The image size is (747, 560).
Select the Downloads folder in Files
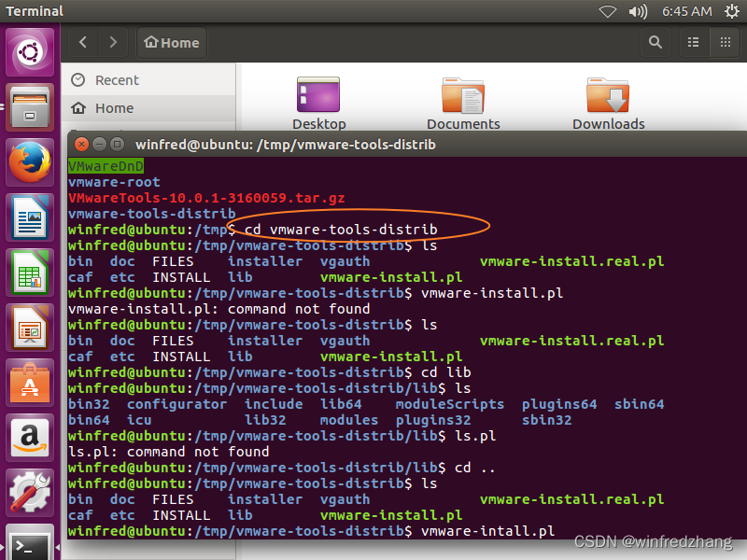pos(609,103)
